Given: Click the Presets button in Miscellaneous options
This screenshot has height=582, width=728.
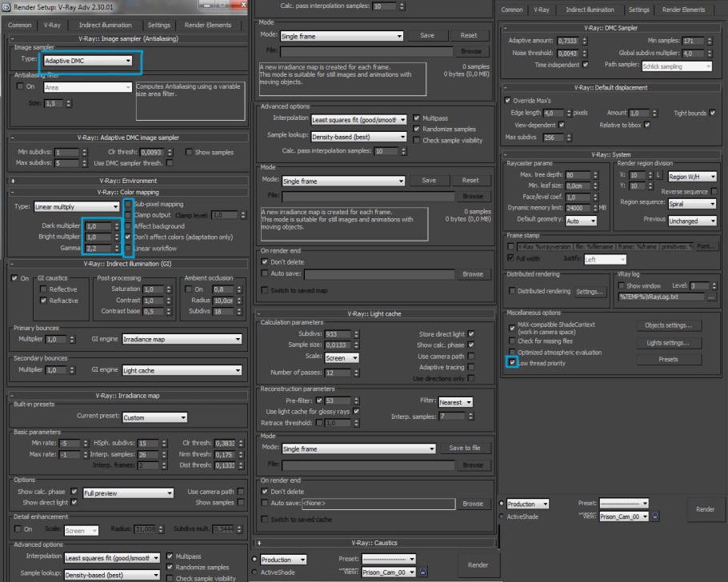Looking at the screenshot, I should click(669, 359).
